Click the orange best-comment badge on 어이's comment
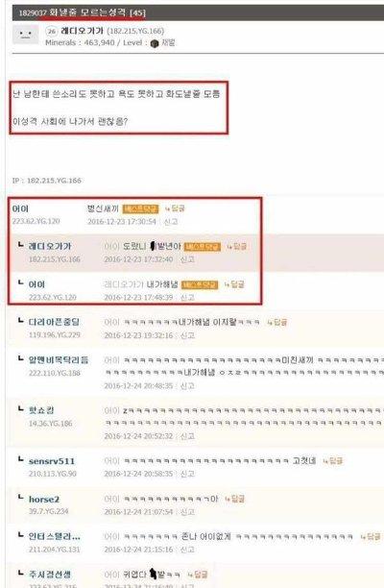The width and height of the screenshot is (384, 588). click(140, 208)
